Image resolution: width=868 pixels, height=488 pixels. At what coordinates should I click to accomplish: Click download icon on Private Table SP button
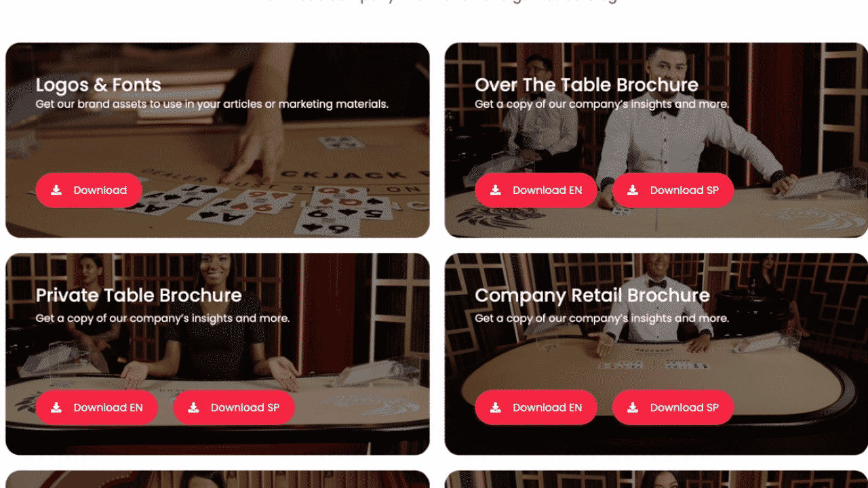[194, 407]
